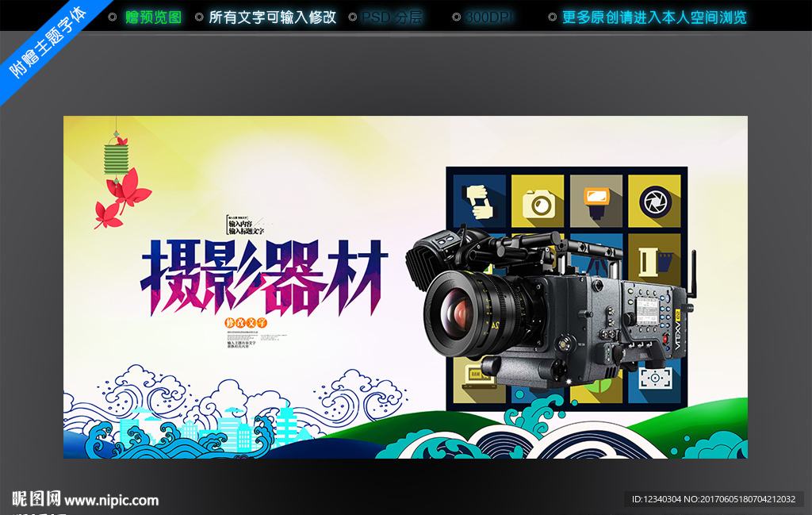Click the 更多原创请进入本人空间浏览 text
The height and width of the screenshot is (515, 812).
(654, 17)
